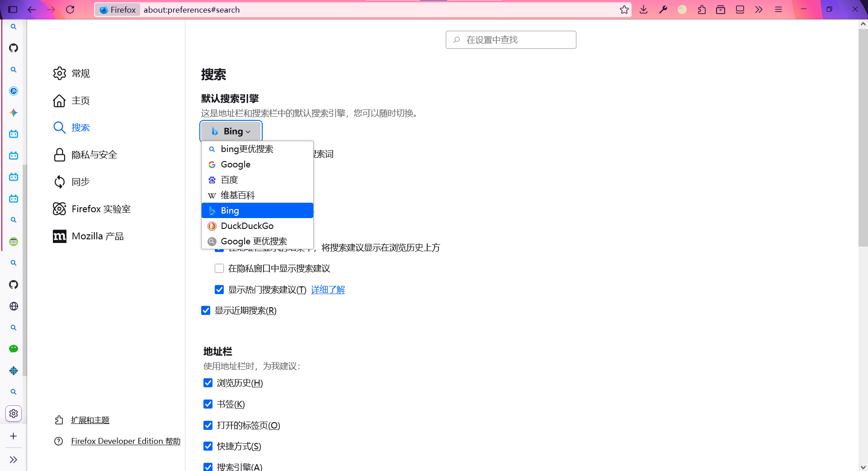Disable the 书签(K) suggestion checkbox
Viewport: 868px width, 471px height.
click(208, 404)
